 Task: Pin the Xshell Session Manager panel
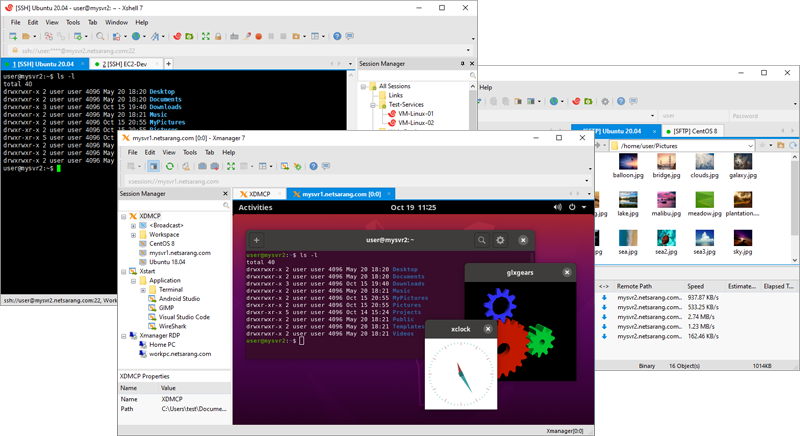pos(462,64)
